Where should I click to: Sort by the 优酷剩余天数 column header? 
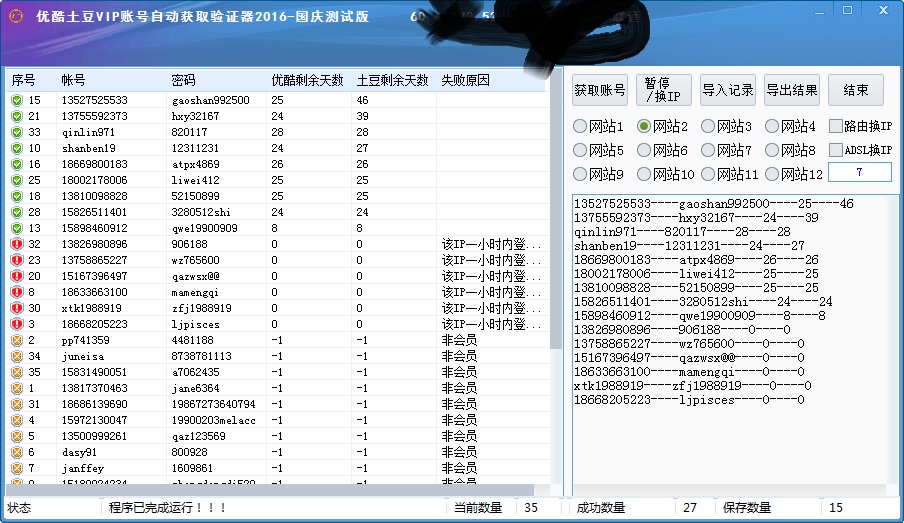coord(307,80)
